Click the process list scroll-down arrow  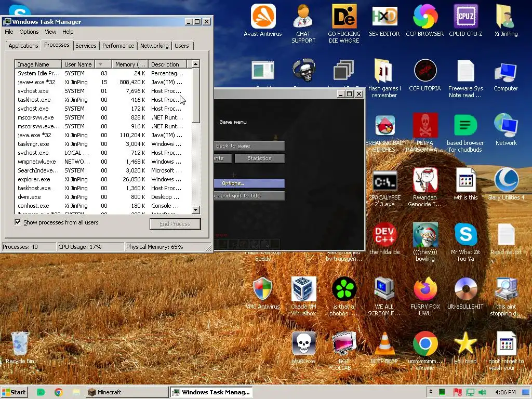click(196, 210)
